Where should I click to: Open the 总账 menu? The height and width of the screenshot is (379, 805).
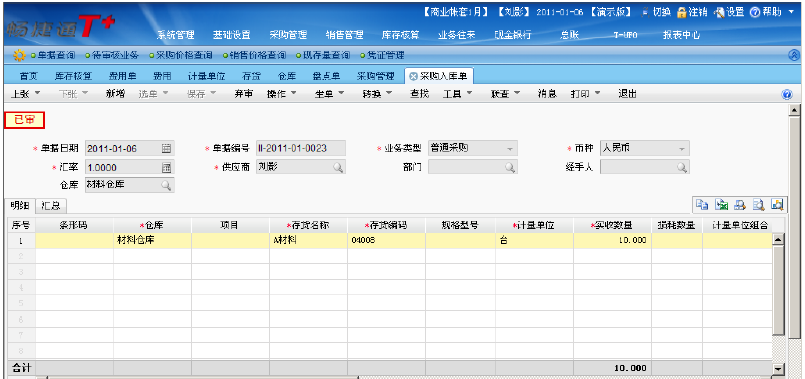[569, 35]
